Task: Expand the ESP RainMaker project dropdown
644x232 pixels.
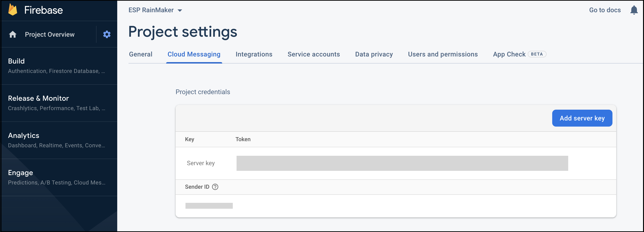Action: pyautogui.click(x=155, y=10)
